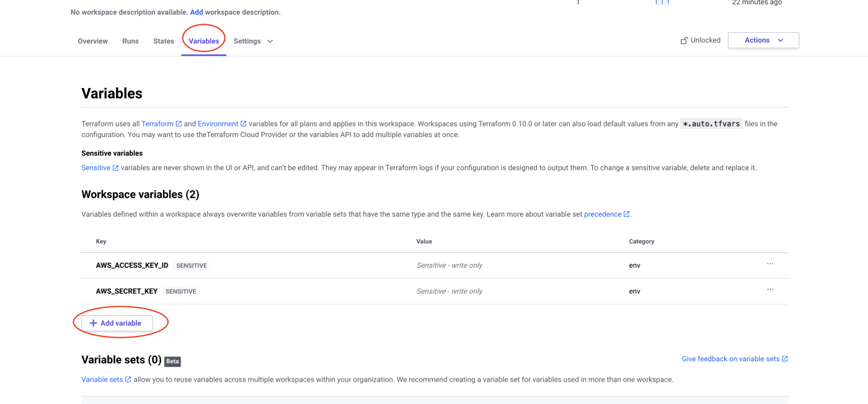The height and width of the screenshot is (404, 868).
Task: Open the ellipsis menu for AWS_SECRET_KEY
Action: (770, 290)
